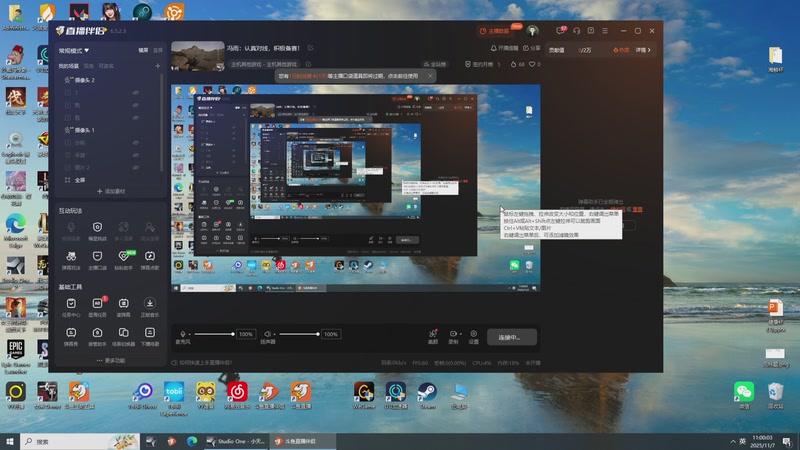The image size is (800, 450).
Task: Adjust the microphone volume slider
Action: click(x=214, y=334)
